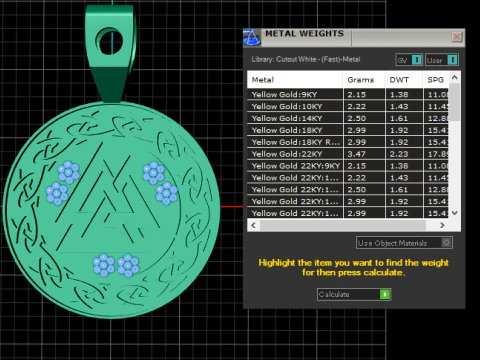This screenshot has height=360, width=480.
Task: Click the SPG column header
Action: [x=436, y=80]
